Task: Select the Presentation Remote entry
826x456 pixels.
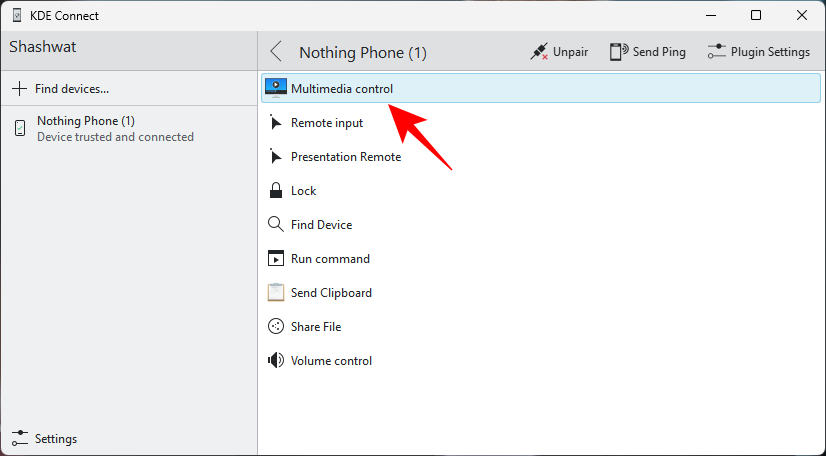Action: pos(345,157)
